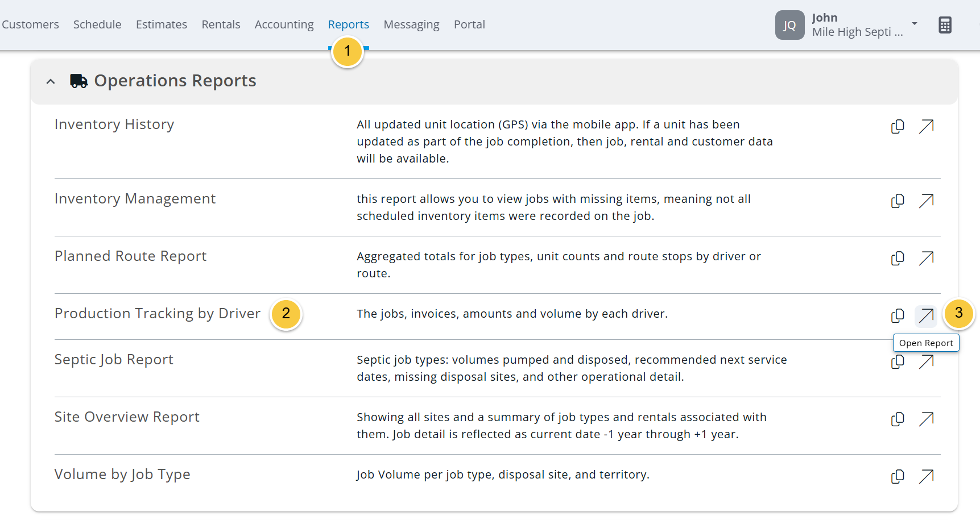The image size is (980, 520).
Task: Open the user account dropdown for John
Action: [x=914, y=24]
